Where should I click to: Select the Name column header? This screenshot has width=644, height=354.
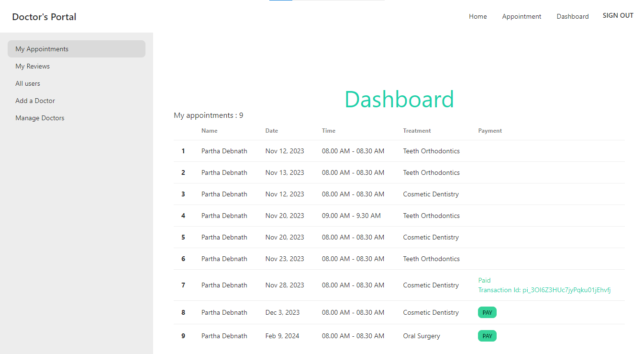pyautogui.click(x=210, y=130)
